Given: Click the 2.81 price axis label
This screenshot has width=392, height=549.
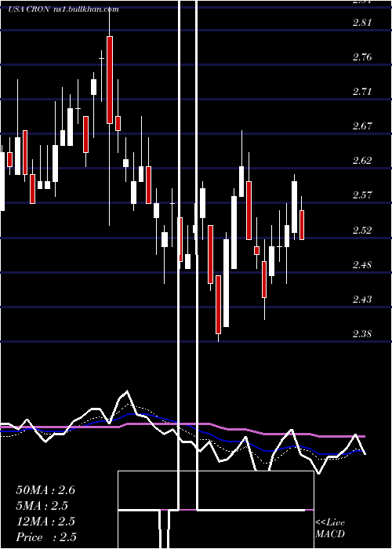Looking at the screenshot, I should point(362,23).
